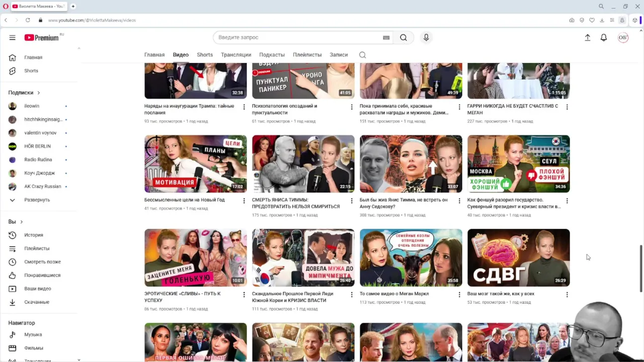
Task: Play the goat thumbnail video about Меган Маркл
Action: (411, 258)
